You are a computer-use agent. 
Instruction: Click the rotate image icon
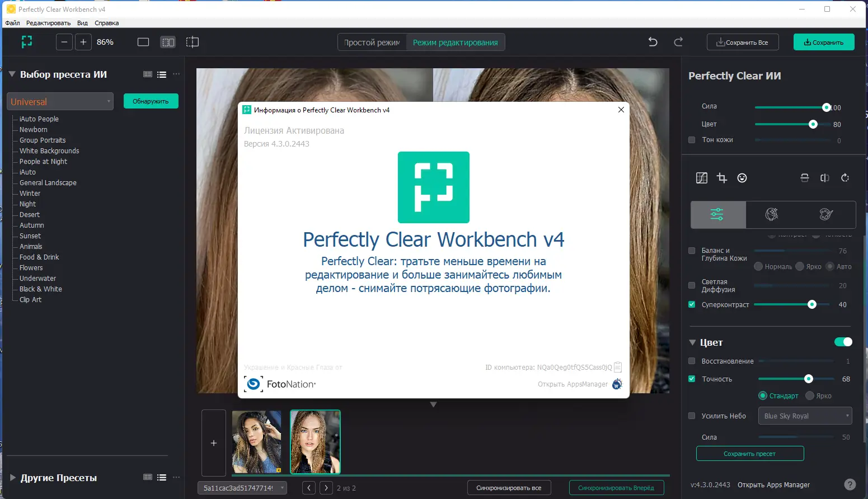845,178
